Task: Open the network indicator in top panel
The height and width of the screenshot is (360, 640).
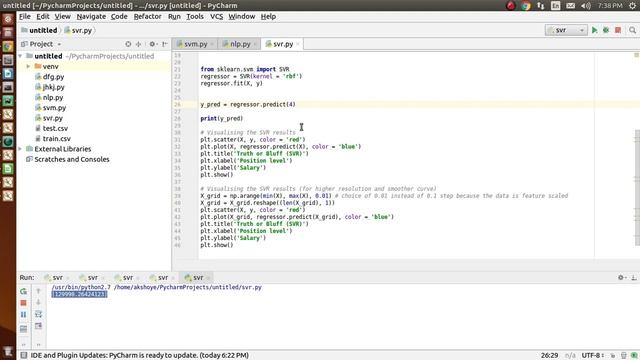Action: [x=541, y=5]
